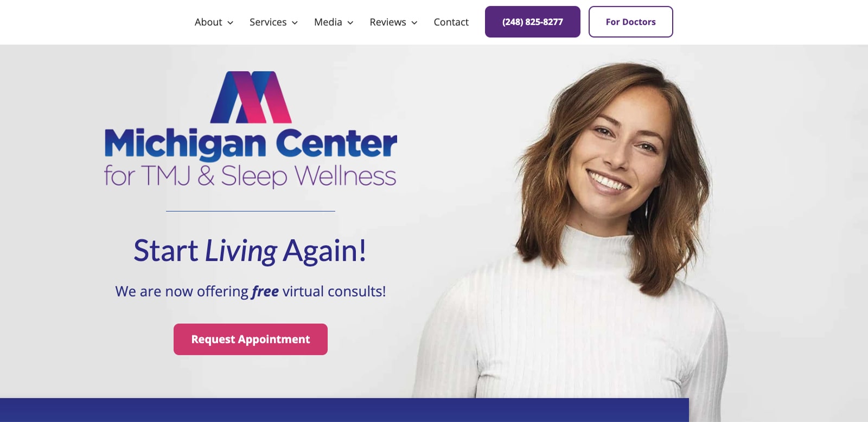Select the 'Start Living Again!' heading

pyautogui.click(x=250, y=251)
